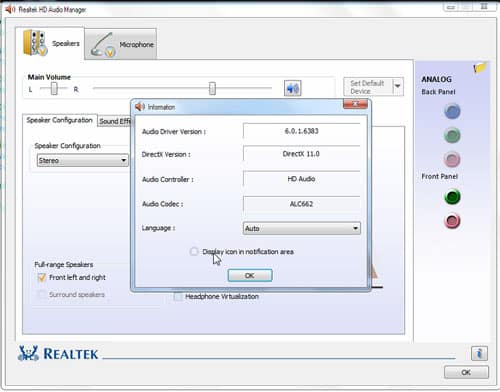Toggle Headphone Virtualization checkbox
The width and height of the screenshot is (500, 392).
[178, 296]
